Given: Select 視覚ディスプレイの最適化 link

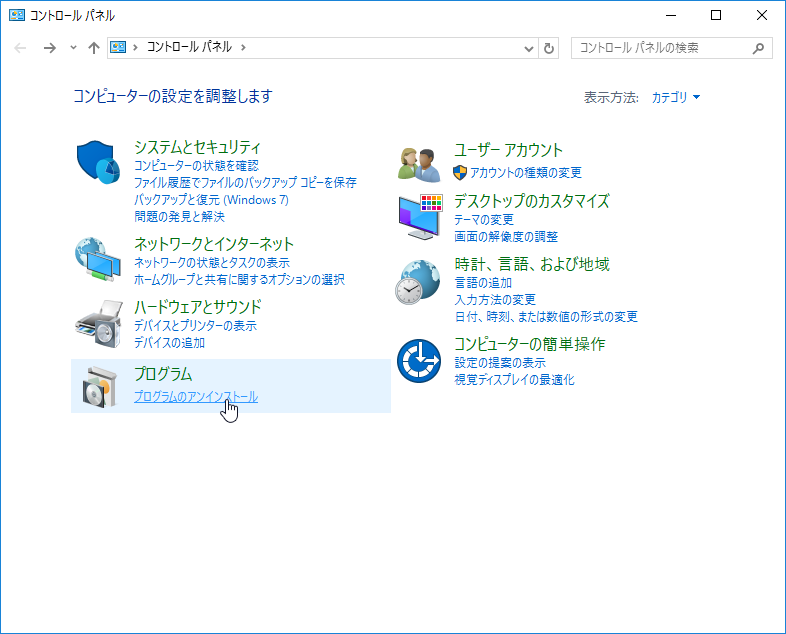Looking at the screenshot, I should click(x=514, y=379).
